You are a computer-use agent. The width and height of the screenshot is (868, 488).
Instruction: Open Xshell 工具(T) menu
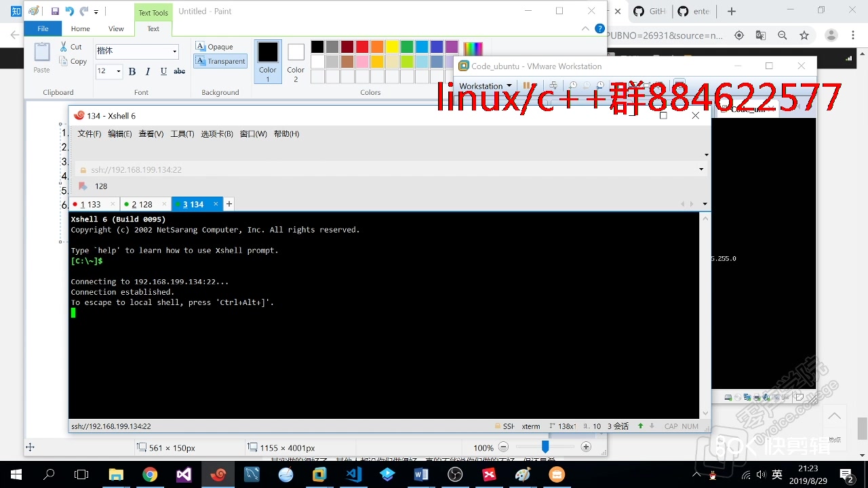click(182, 134)
